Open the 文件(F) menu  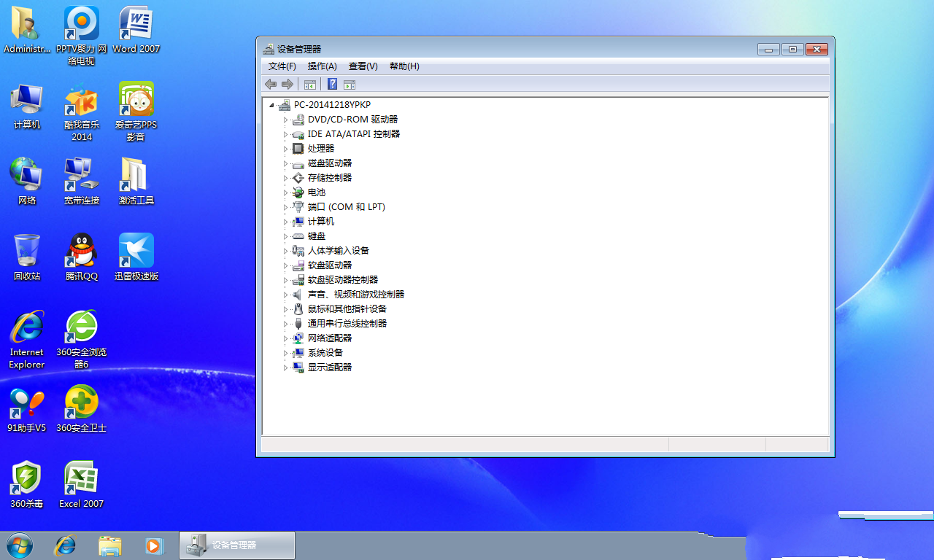(282, 66)
